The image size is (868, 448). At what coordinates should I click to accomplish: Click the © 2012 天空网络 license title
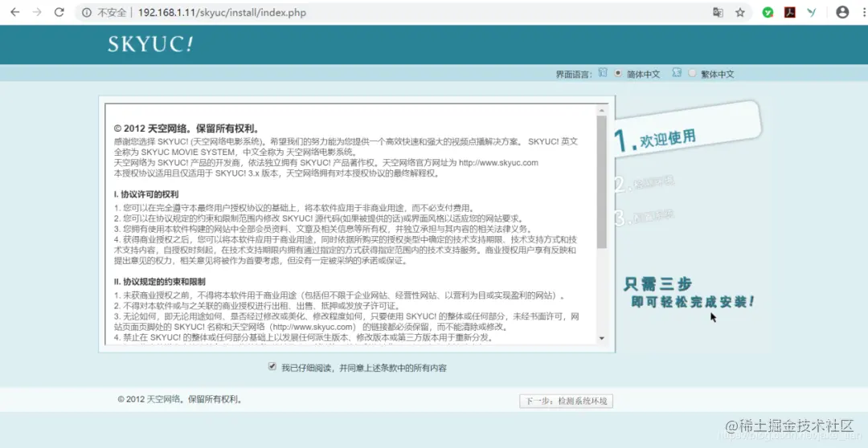point(186,128)
